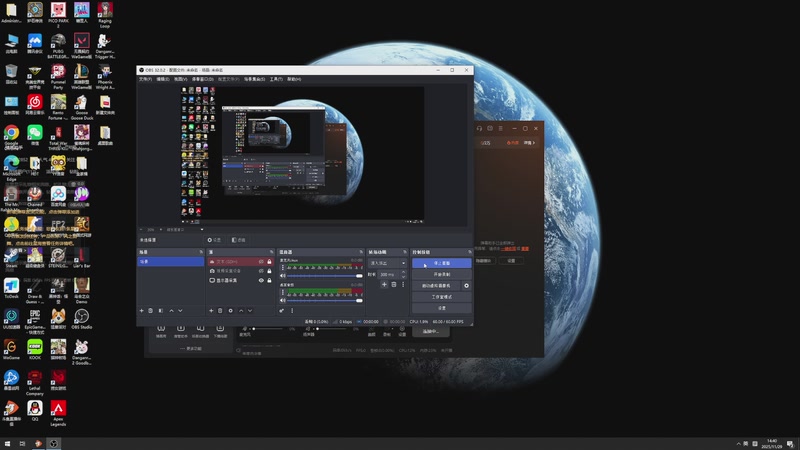Move source down with arrow icon

coord(250,311)
